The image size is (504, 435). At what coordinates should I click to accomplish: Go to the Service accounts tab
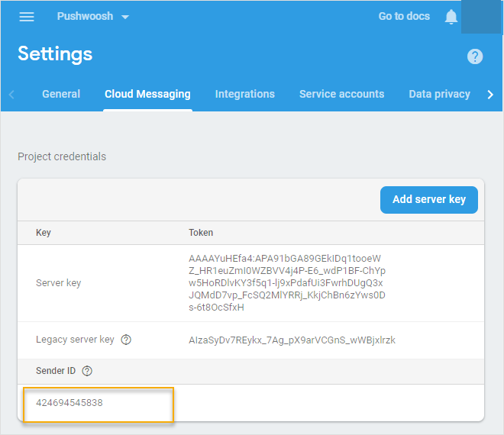(x=341, y=94)
